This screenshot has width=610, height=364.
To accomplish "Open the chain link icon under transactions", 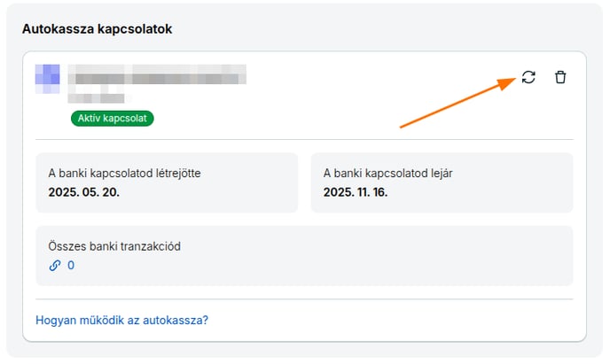I will (55, 266).
